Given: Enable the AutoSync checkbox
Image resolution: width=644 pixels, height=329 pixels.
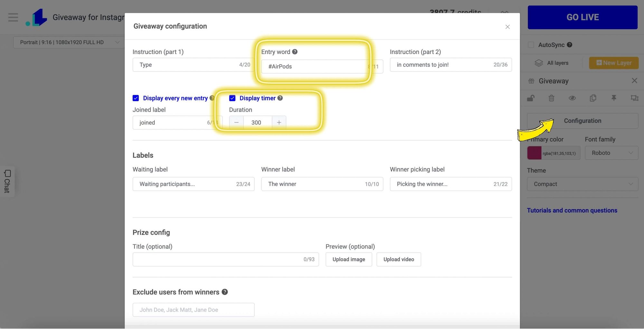Looking at the screenshot, I should coord(531,45).
